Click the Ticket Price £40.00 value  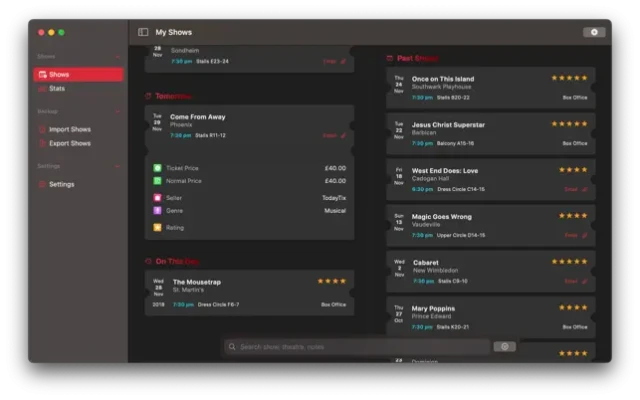coord(335,168)
